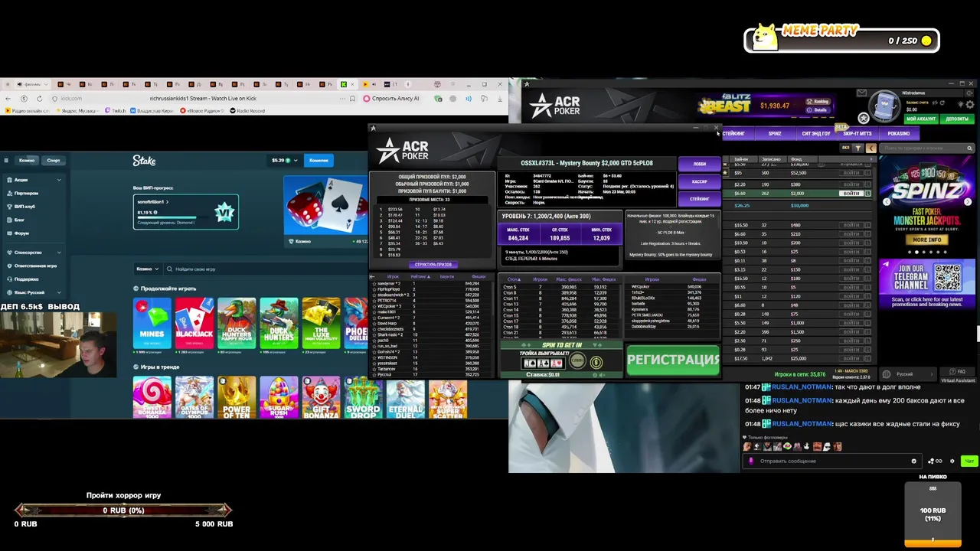The height and width of the screenshot is (551, 980).
Task: Open the $5.29 balance dropdown
Action: point(284,161)
